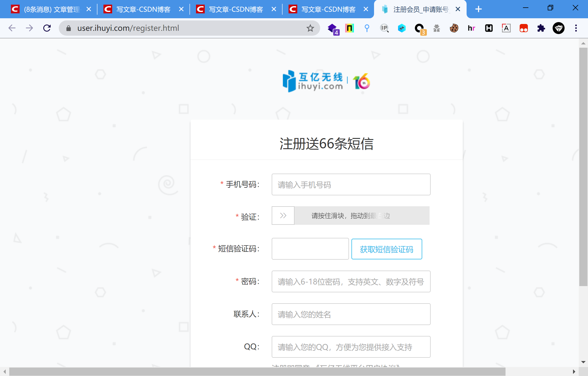Open the cookie editor extension

click(x=454, y=28)
